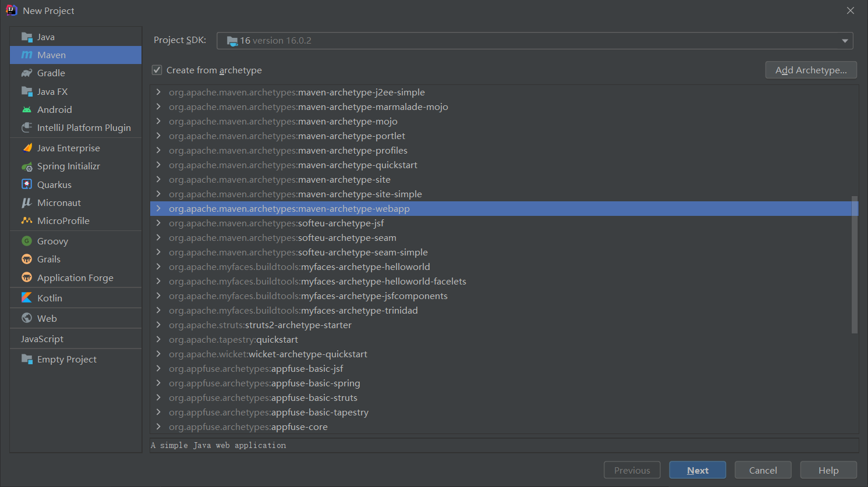Viewport: 868px width, 487px height.
Task: Select maven-archetype-profiles row text
Action: coord(288,150)
